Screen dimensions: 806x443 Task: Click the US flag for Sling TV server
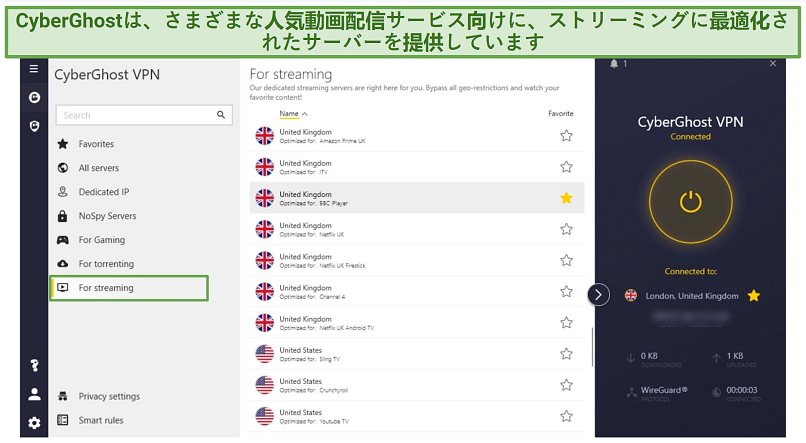(265, 354)
